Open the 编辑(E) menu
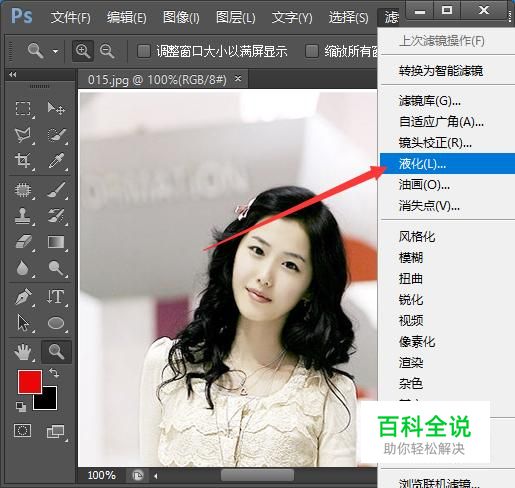The height and width of the screenshot is (488, 515). pos(127,17)
